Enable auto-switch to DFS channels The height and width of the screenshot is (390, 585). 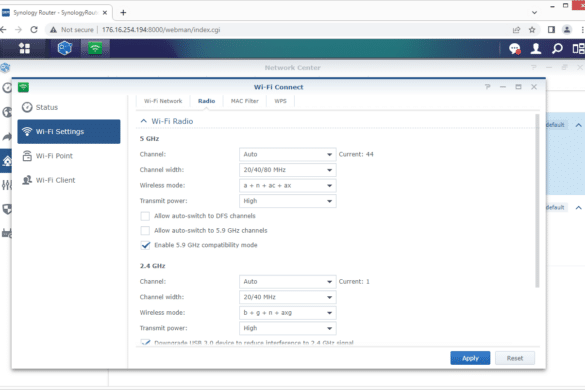pos(145,216)
